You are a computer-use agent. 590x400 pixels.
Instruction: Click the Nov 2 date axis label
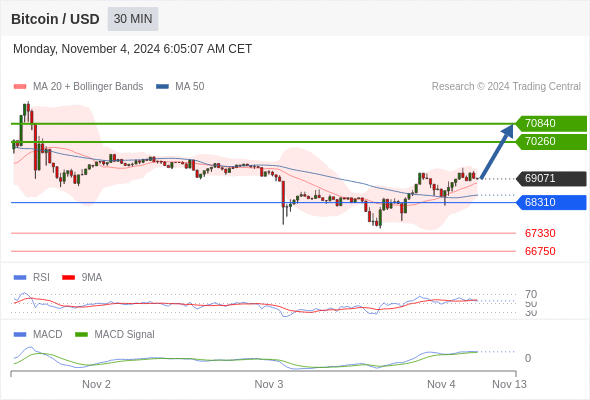[x=96, y=384]
